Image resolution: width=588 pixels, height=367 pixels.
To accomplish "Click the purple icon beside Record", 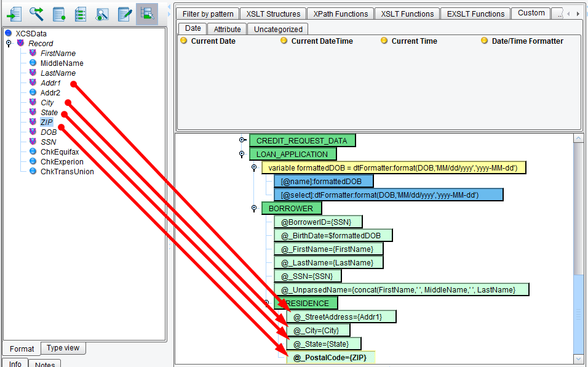I will [21, 42].
